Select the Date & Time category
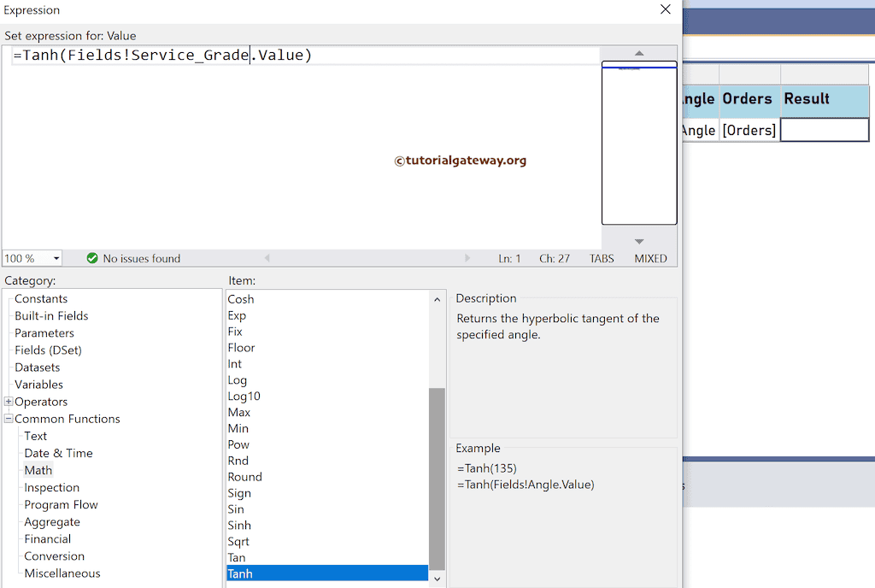 (58, 453)
